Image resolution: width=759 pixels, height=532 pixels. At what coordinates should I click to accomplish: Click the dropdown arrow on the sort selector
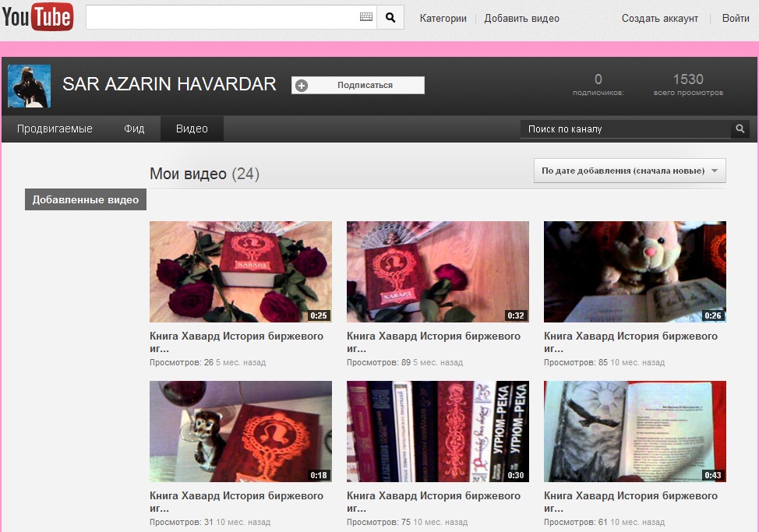718,170
